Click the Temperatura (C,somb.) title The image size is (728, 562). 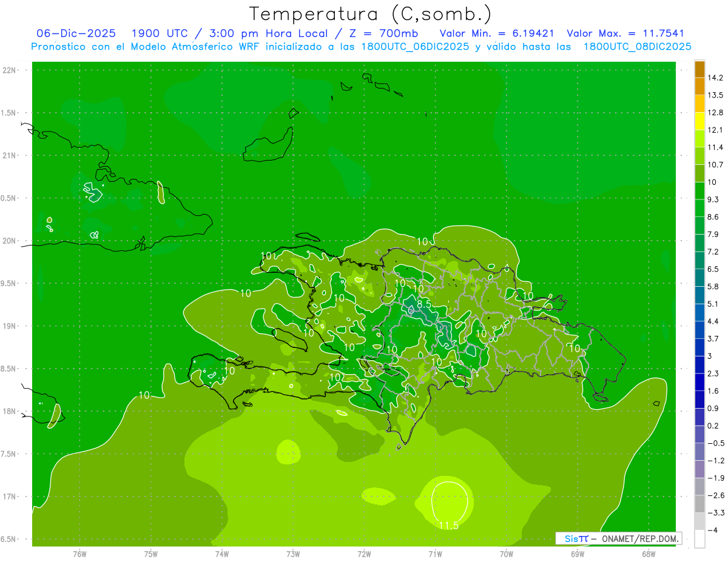click(371, 13)
